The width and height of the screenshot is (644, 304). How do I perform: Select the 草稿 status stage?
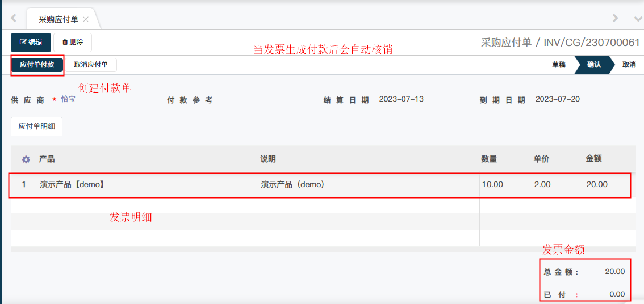(558, 65)
